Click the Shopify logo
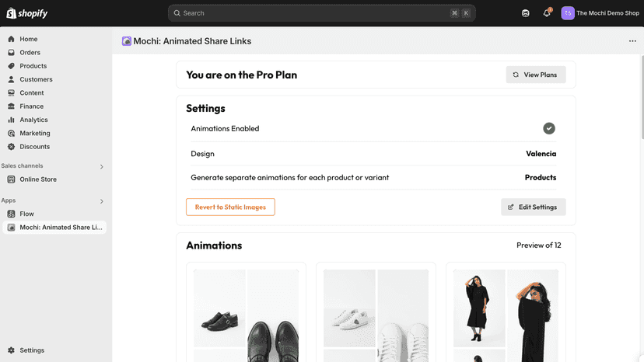644x362 pixels. (x=27, y=13)
